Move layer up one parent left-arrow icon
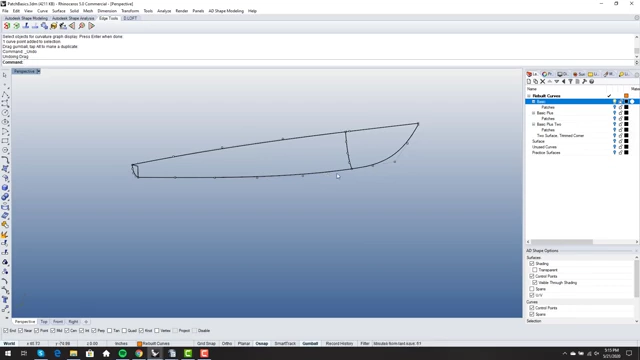This screenshot has height=360, width=640. (563, 82)
